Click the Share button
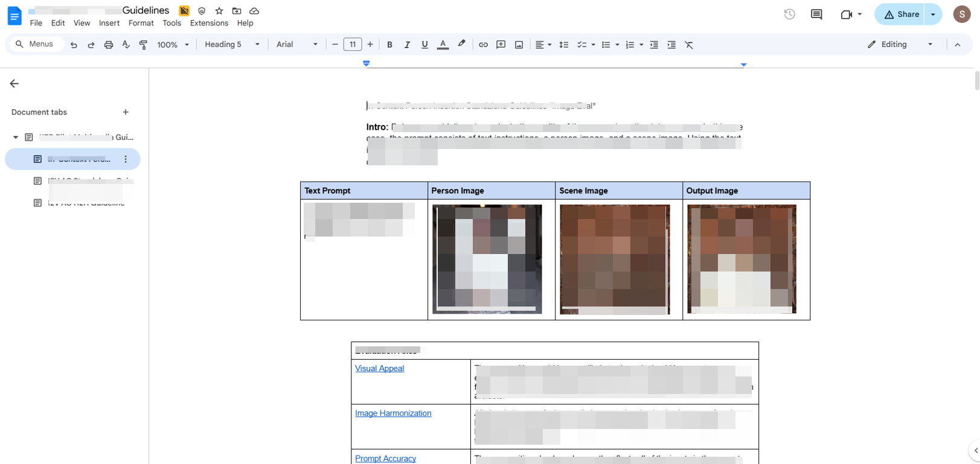980x464 pixels. point(901,14)
